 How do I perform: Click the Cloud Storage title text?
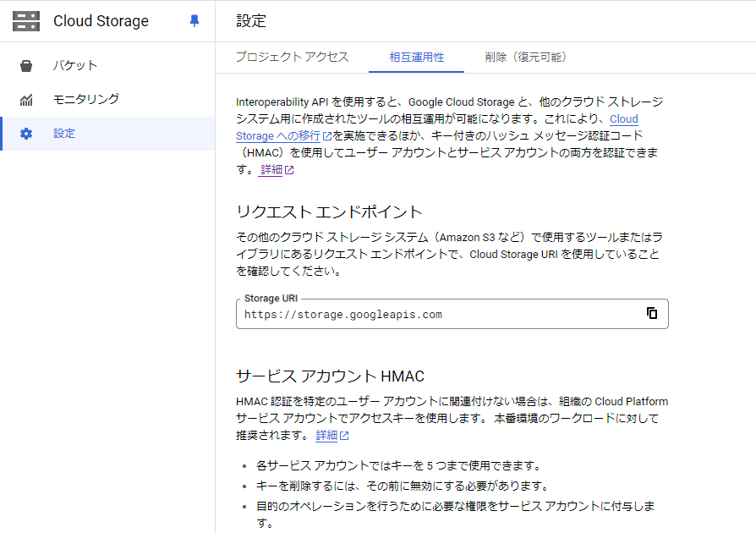[101, 21]
